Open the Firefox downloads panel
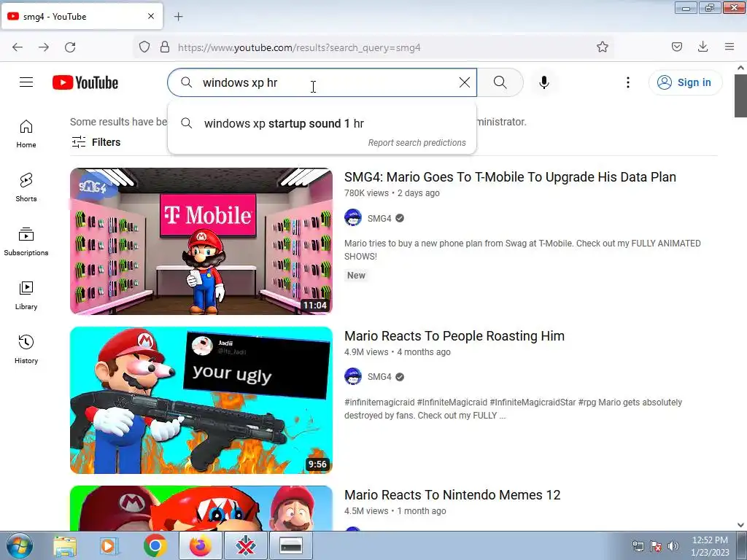The image size is (747, 560). point(703,47)
